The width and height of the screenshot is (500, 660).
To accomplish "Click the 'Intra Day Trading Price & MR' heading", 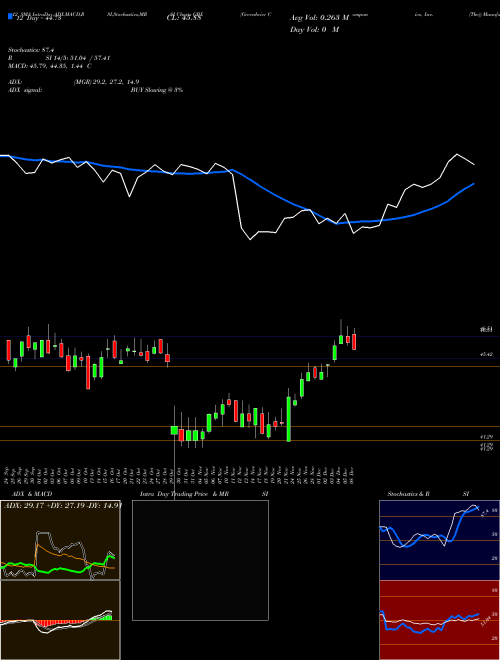I will pyautogui.click(x=184, y=494).
